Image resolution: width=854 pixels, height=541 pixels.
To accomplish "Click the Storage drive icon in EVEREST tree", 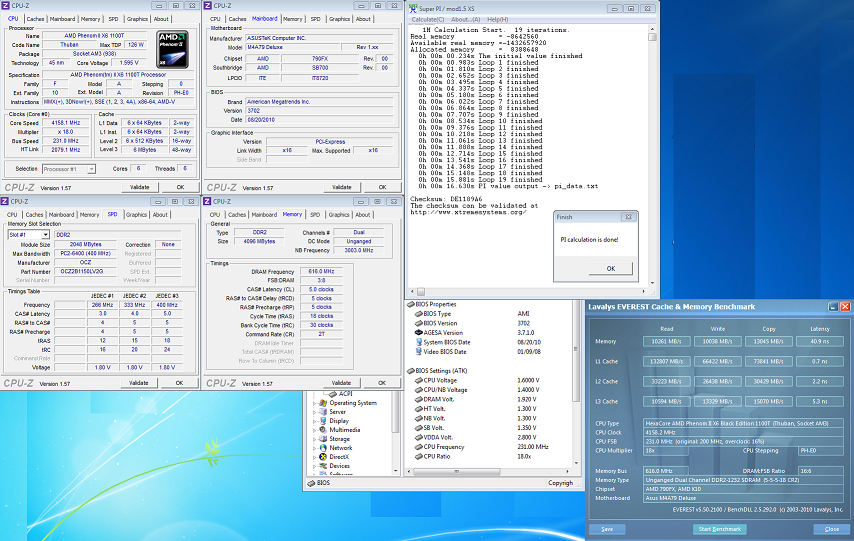I will pos(323,439).
